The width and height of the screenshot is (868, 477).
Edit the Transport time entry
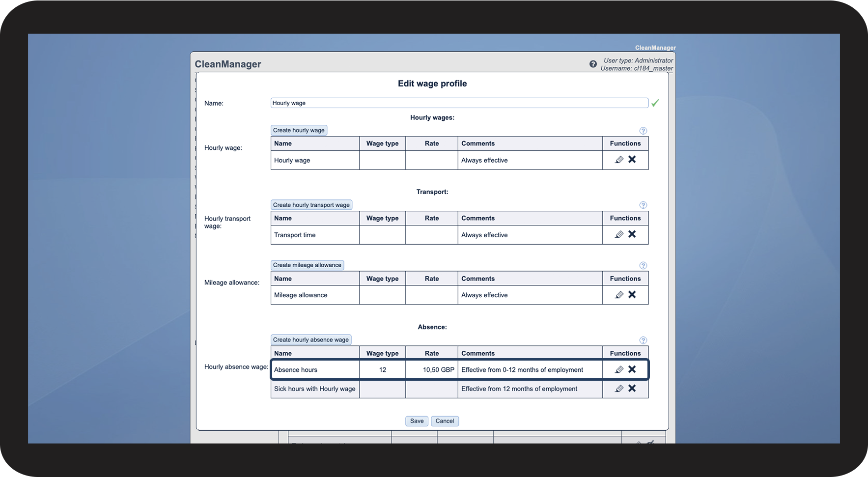[619, 234]
